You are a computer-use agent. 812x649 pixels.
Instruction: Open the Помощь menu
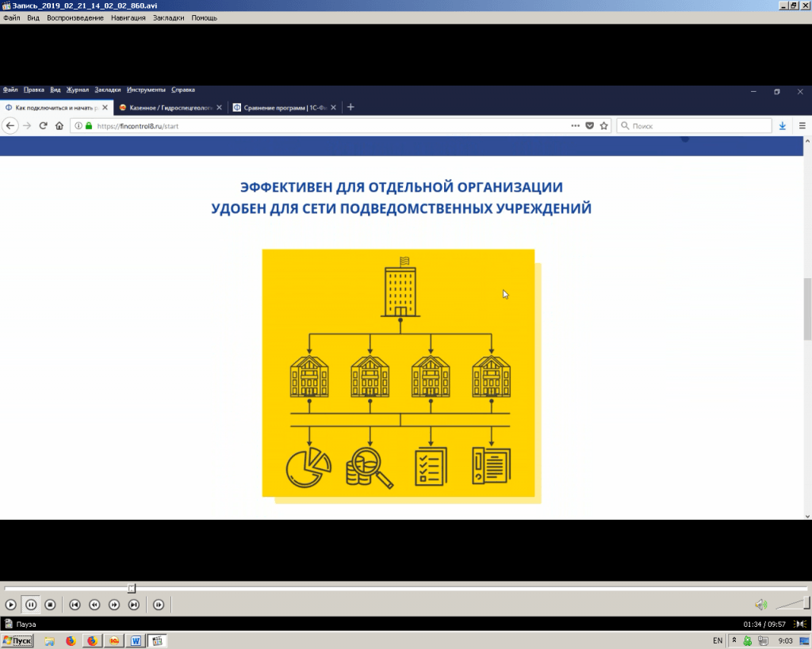click(x=205, y=17)
